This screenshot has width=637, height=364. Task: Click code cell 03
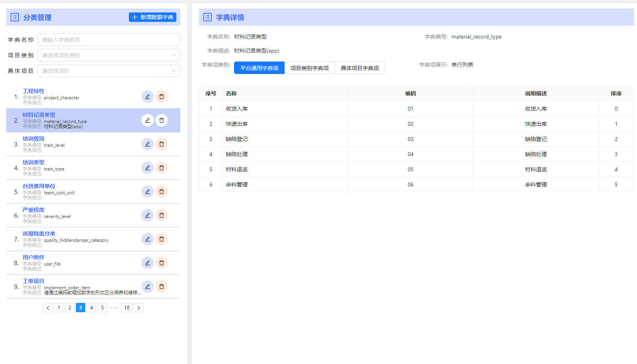(x=410, y=139)
